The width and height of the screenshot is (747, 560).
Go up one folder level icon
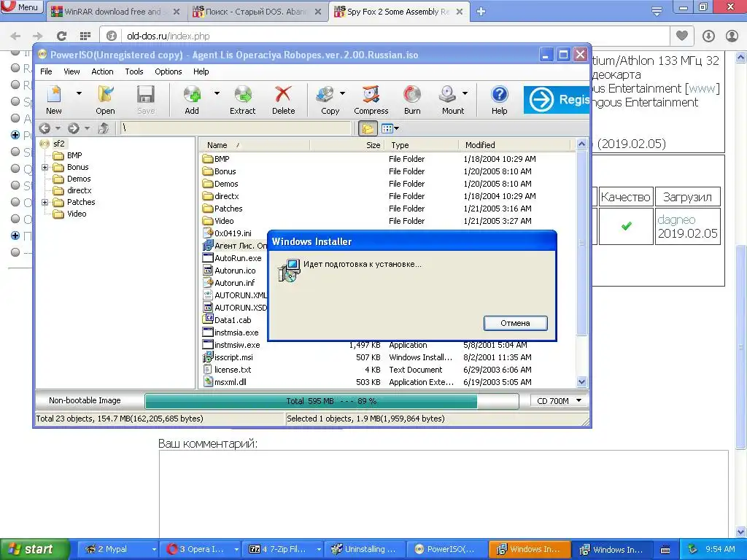click(x=104, y=128)
